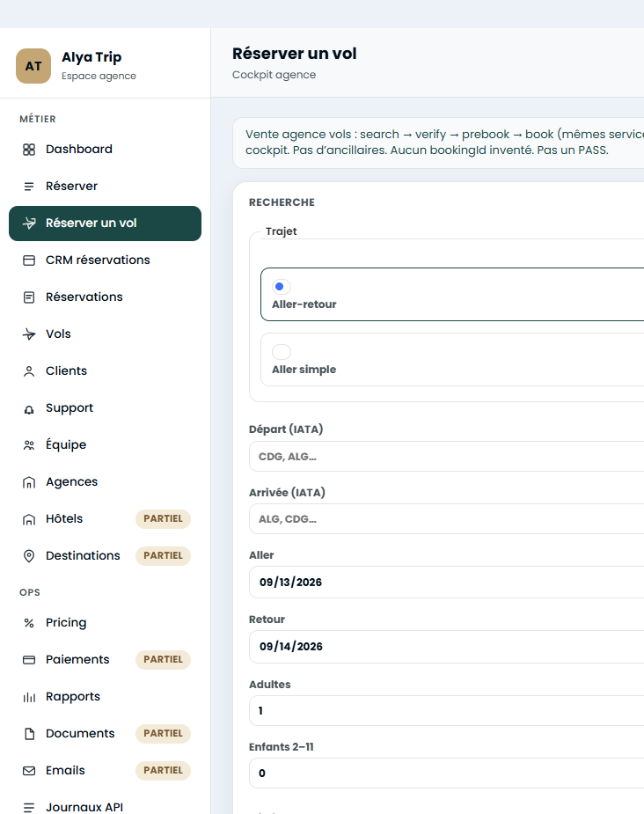Image resolution: width=644 pixels, height=814 pixels.
Task: Click the PARTIEL badge next to Paiements
Action: pyautogui.click(x=163, y=659)
